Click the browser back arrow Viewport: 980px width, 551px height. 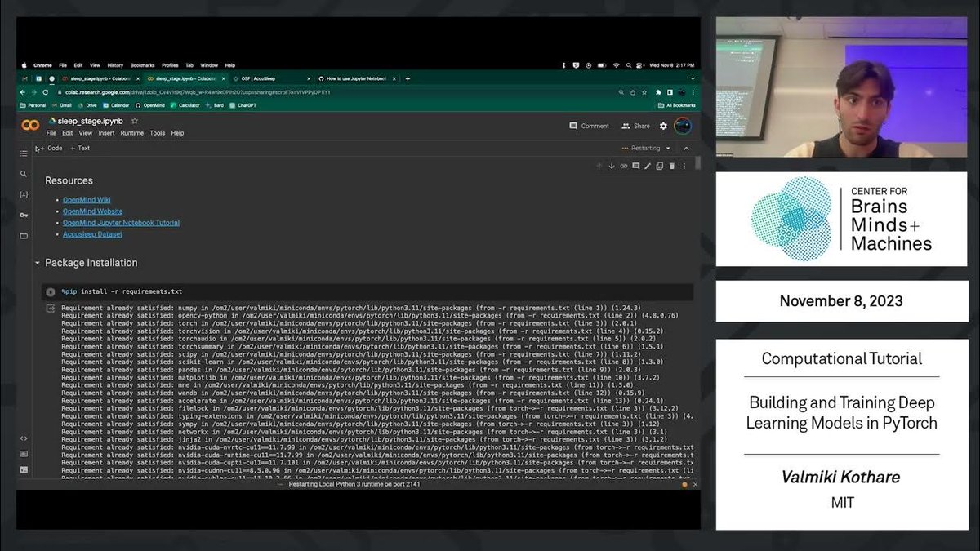tap(24, 92)
